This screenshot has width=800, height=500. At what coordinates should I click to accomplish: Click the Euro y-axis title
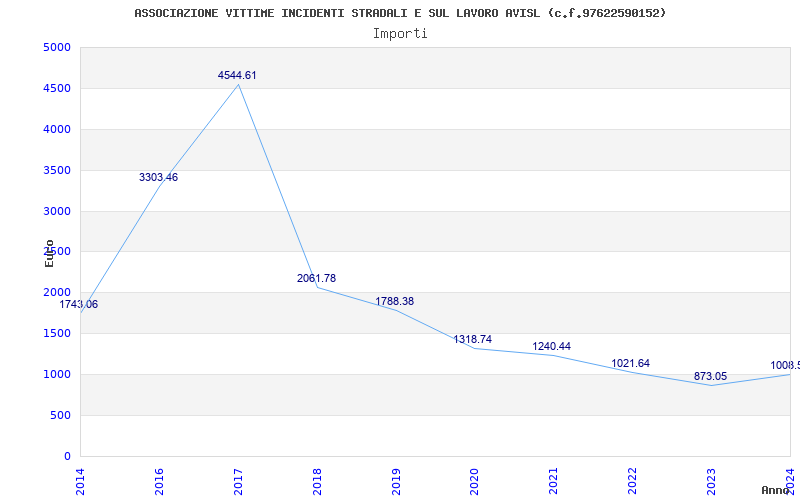click(49, 253)
